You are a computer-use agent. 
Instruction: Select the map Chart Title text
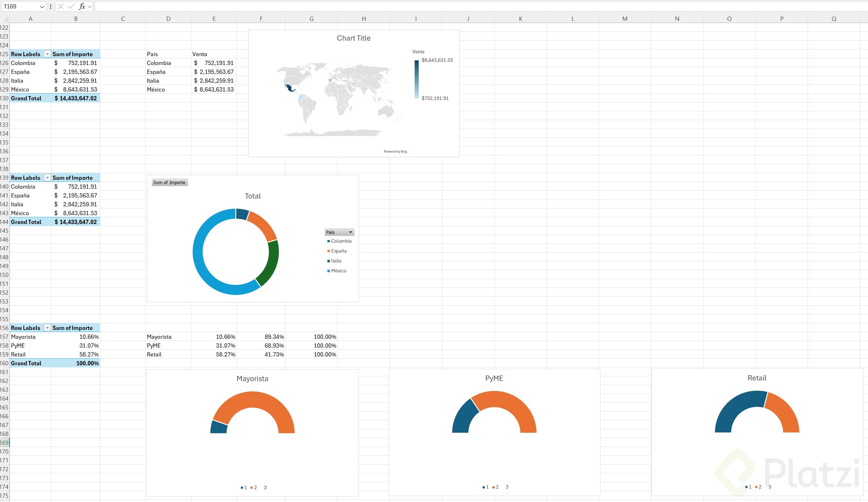point(353,38)
